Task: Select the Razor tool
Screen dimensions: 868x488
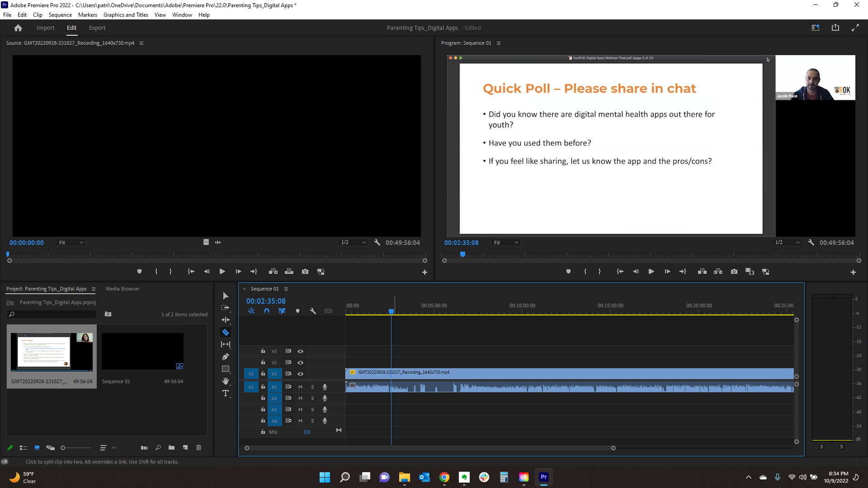Action: 226,332
